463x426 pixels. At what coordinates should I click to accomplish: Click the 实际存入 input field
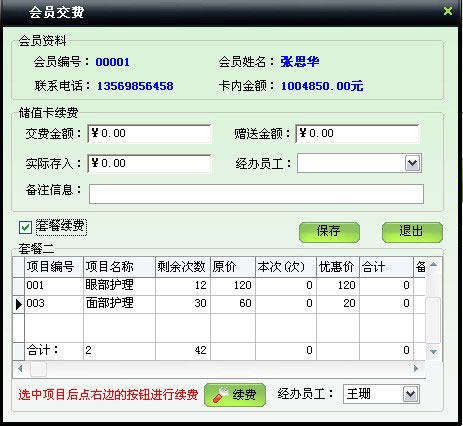tap(149, 163)
